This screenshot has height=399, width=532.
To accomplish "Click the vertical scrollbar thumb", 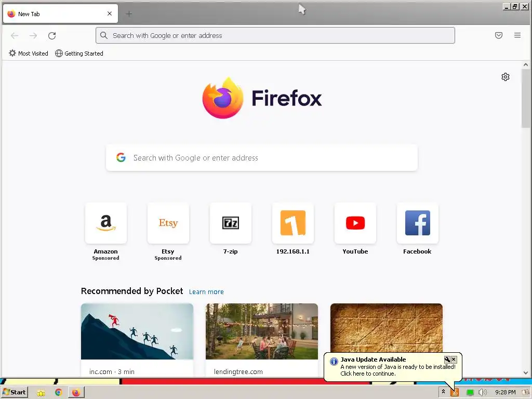I will (x=526, y=98).
